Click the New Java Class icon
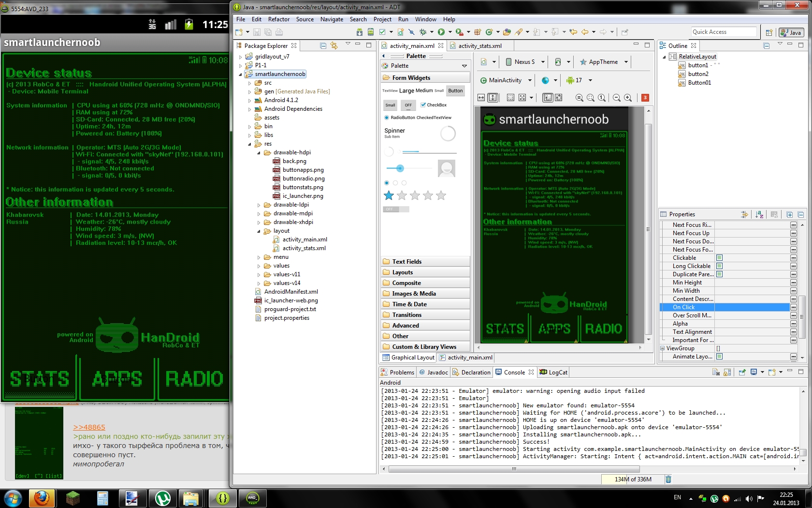812x508 pixels. pyautogui.click(x=489, y=32)
